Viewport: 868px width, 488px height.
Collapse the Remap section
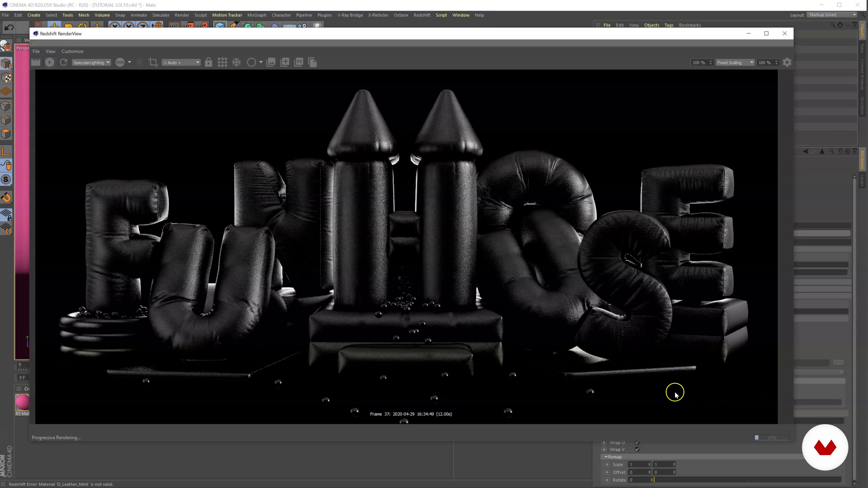pos(606,457)
